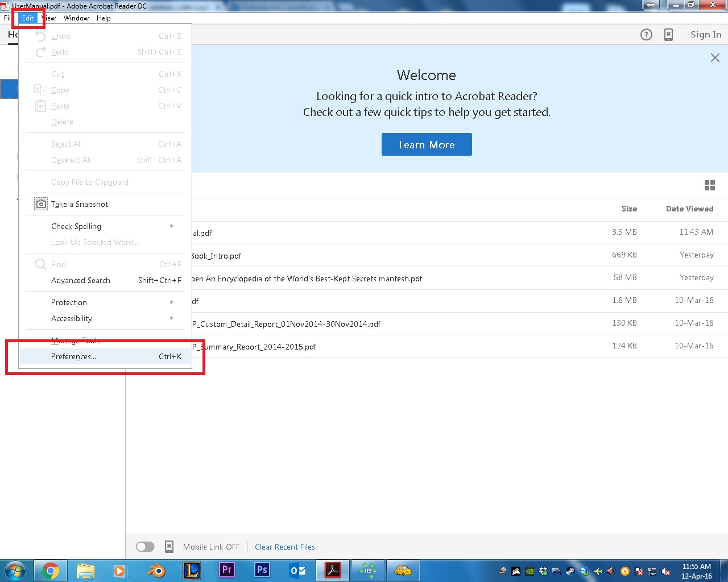This screenshot has height=582, width=728.
Task: Choose Preferences... in the Edit menu
Action: 105,356
